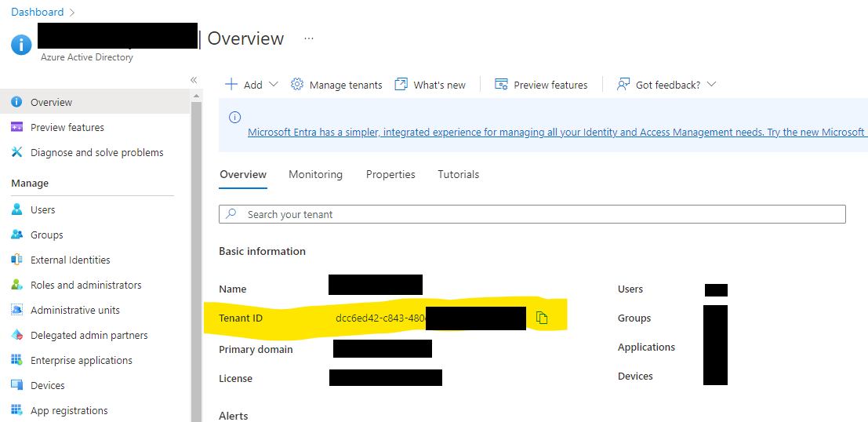The height and width of the screenshot is (422, 868).
Task: Click the App registrations icon
Action: (x=16, y=410)
